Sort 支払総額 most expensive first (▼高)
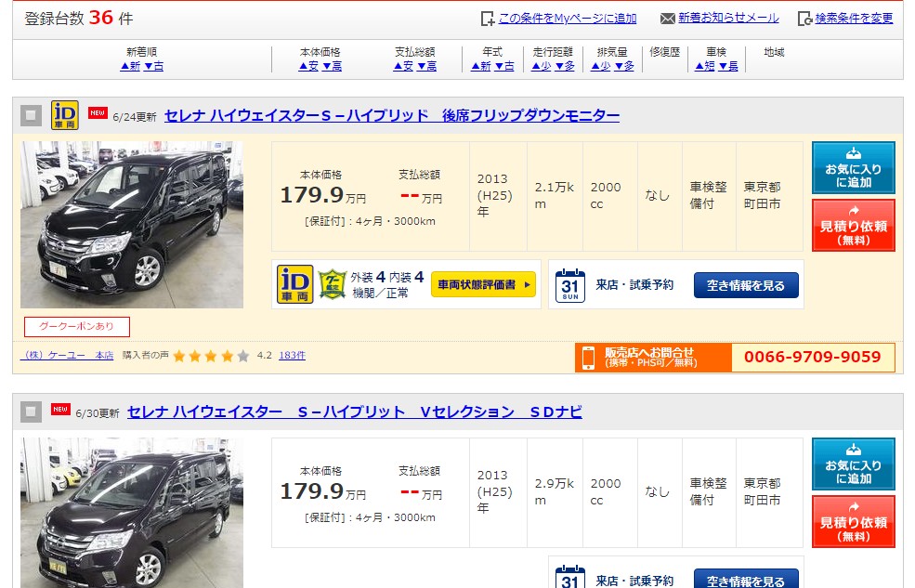915x588 pixels. [x=427, y=66]
